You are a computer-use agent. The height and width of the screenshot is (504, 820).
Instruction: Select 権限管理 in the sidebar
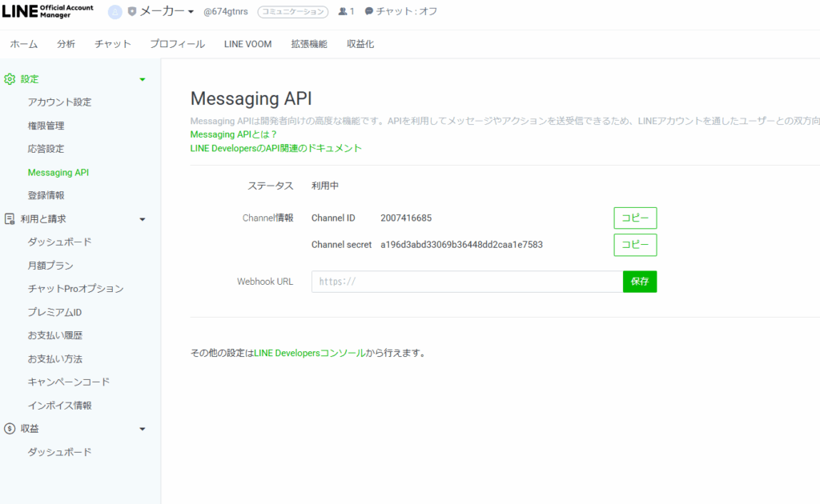click(46, 126)
